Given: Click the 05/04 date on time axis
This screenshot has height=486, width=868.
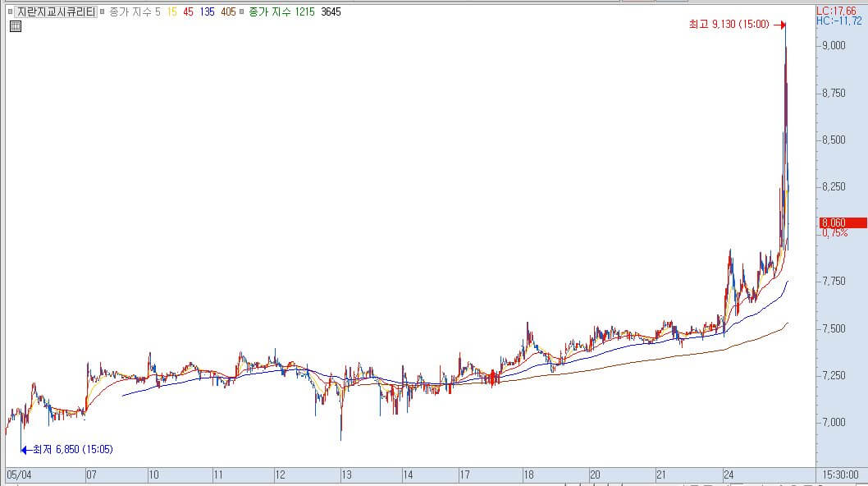Looking at the screenshot, I should click(x=19, y=475).
